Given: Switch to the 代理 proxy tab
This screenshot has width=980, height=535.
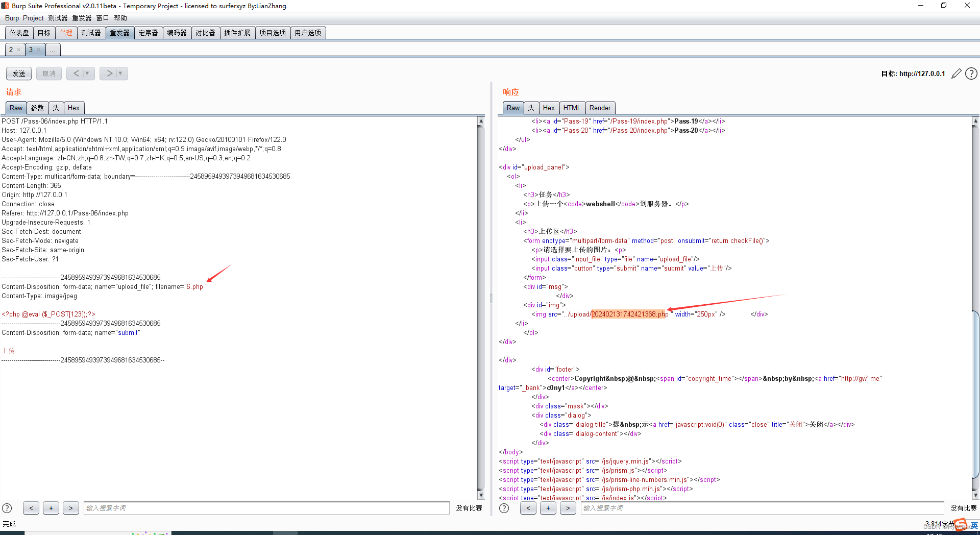Looking at the screenshot, I should [66, 33].
